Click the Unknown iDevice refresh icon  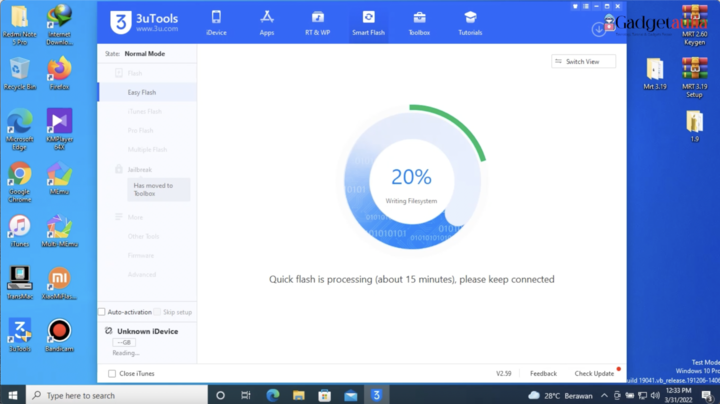109,331
